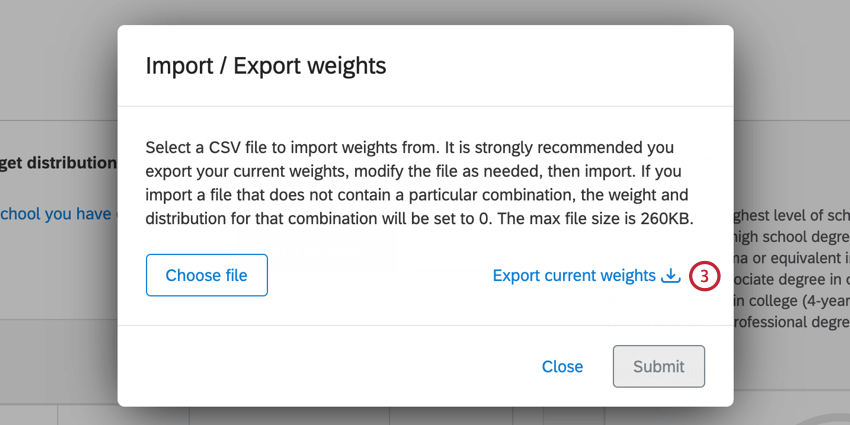The height and width of the screenshot is (425, 850).
Task: Select the 'in college (4-year' background entry
Action: pyautogui.click(x=791, y=302)
